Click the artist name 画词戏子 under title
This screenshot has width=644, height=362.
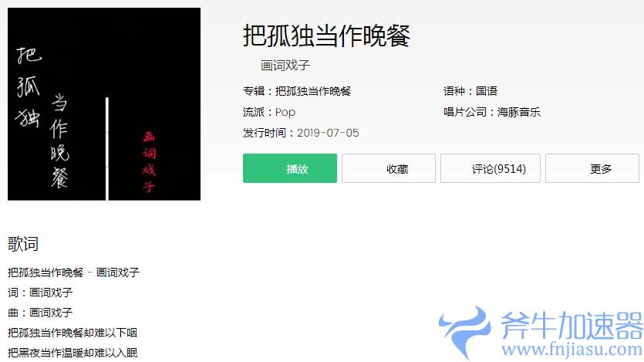tap(285, 66)
